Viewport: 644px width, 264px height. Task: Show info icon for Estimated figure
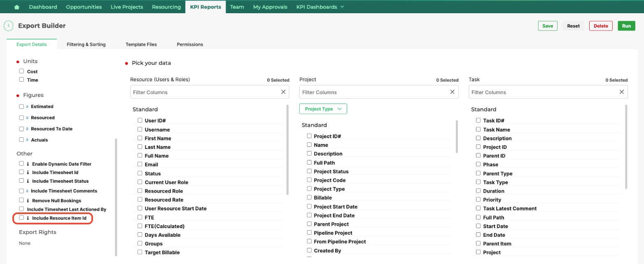point(27,106)
